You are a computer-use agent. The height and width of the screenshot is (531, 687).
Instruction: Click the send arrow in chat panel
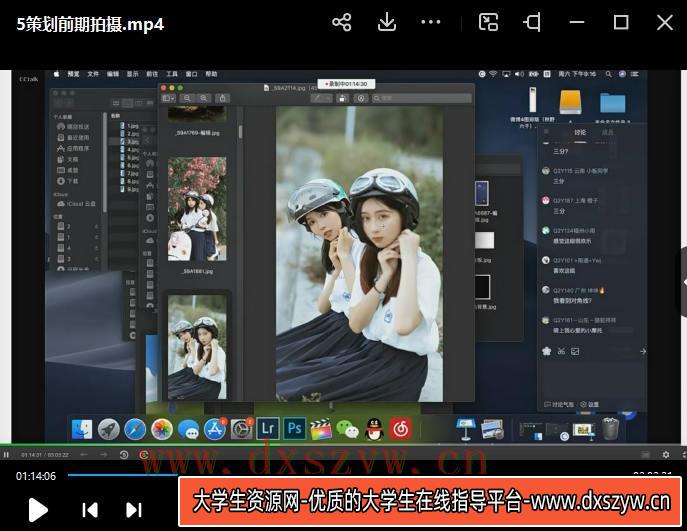point(643,351)
